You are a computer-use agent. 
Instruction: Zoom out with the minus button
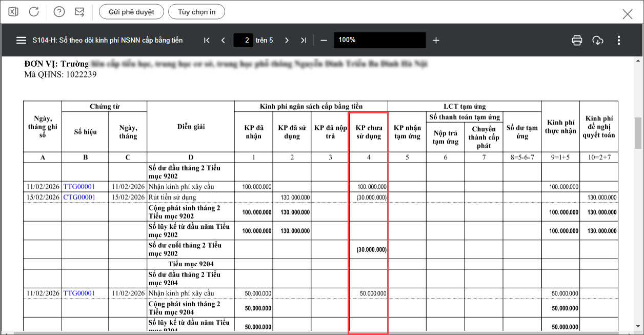click(324, 40)
